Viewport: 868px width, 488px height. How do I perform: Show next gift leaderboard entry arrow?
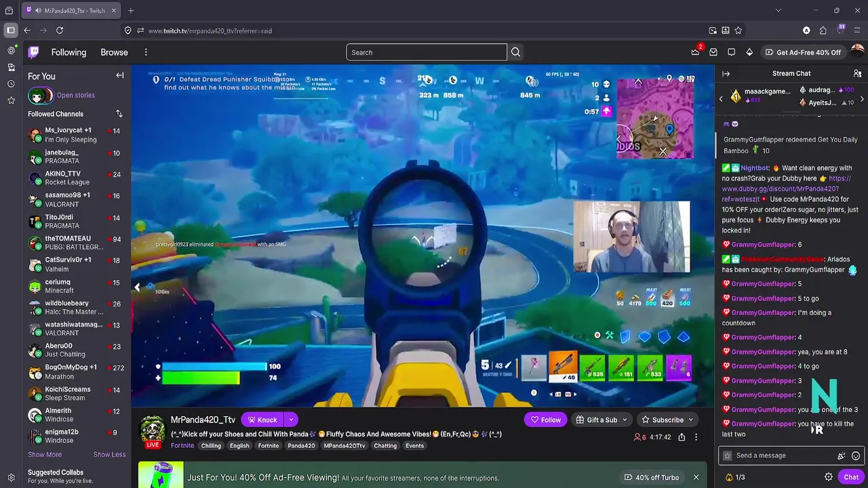(862, 99)
